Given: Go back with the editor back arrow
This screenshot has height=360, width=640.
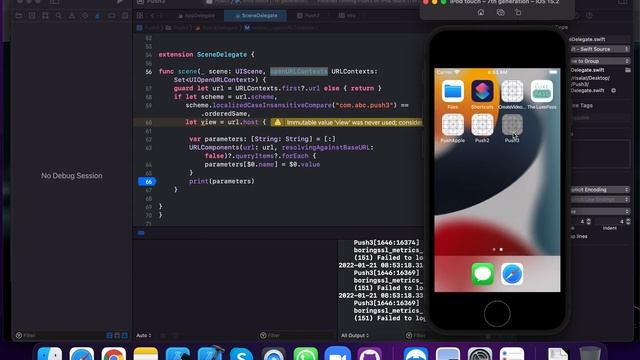Looking at the screenshot, I should pyautogui.click(x=152, y=16).
